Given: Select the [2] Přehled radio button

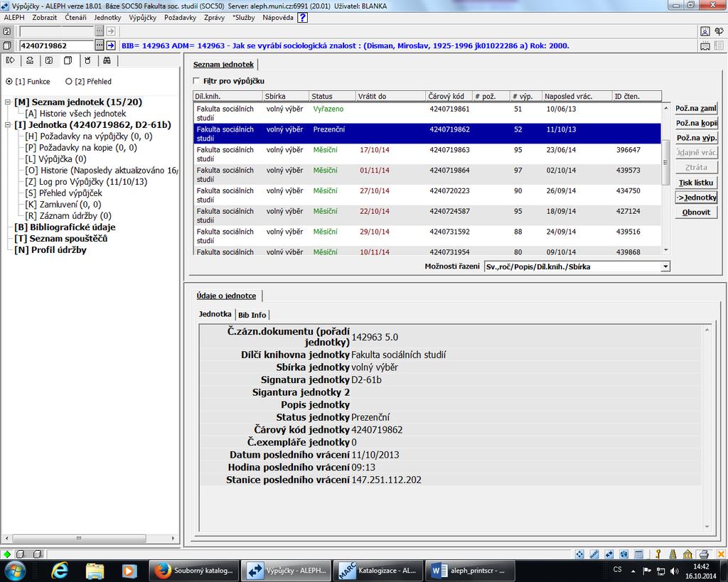Looking at the screenshot, I should [69, 81].
